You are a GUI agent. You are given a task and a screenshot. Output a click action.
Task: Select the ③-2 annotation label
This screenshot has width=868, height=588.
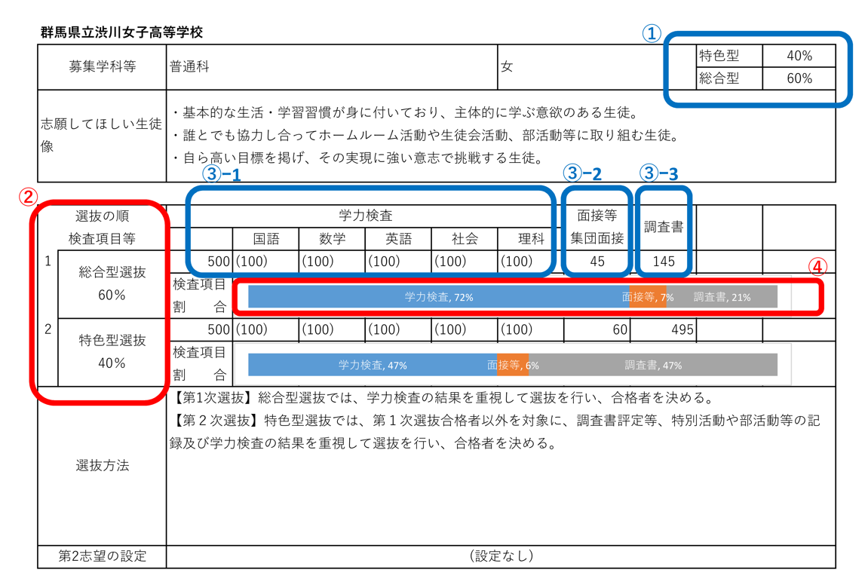point(581,173)
